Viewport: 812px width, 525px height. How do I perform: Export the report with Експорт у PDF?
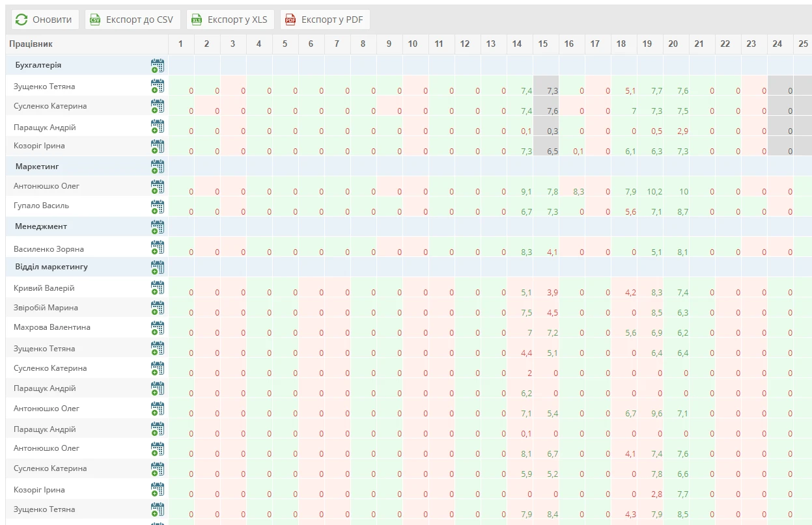[x=325, y=20]
